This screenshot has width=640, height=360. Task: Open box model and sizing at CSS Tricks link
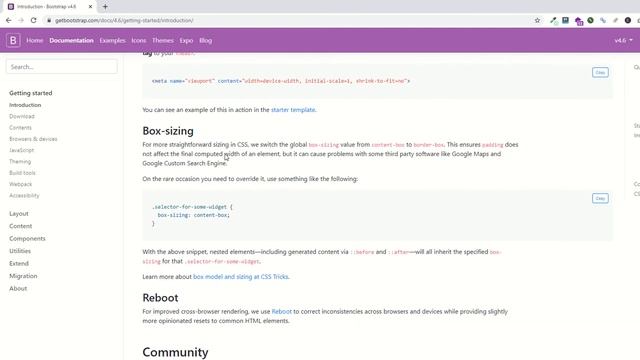click(x=240, y=277)
